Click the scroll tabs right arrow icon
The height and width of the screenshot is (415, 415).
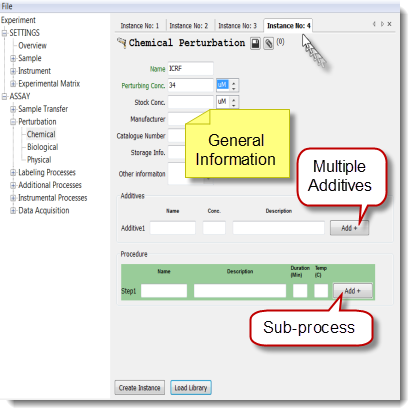[x=382, y=24]
